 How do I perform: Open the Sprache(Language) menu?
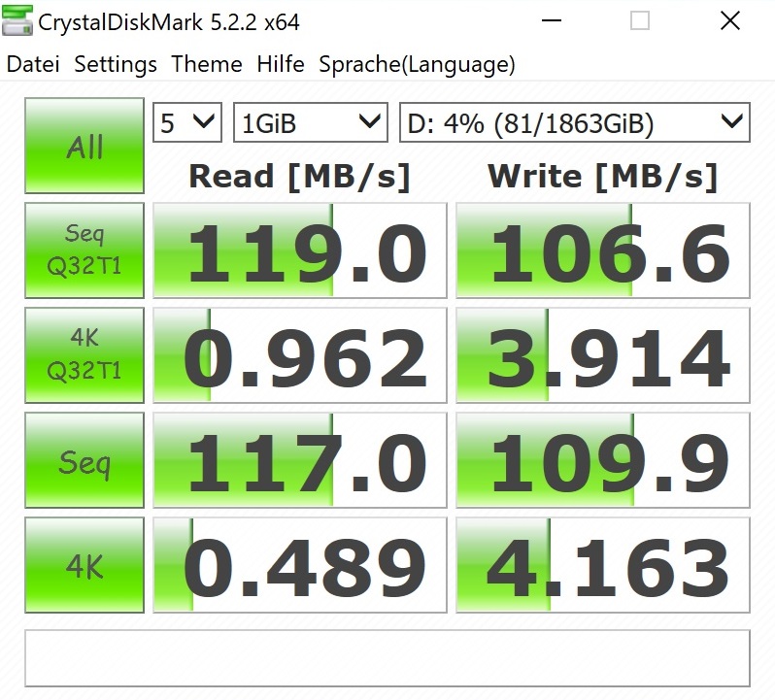click(x=417, y=65)
